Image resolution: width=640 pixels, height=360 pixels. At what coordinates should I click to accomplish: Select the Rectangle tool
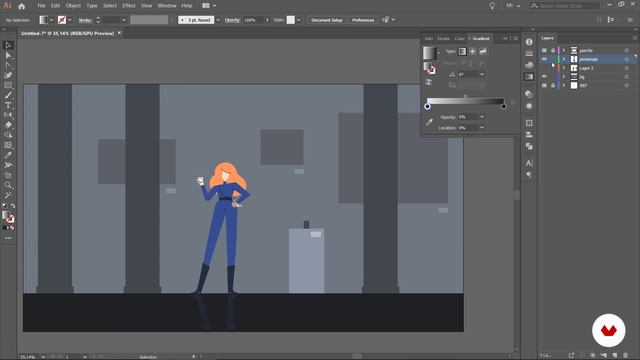pos(8,85)
